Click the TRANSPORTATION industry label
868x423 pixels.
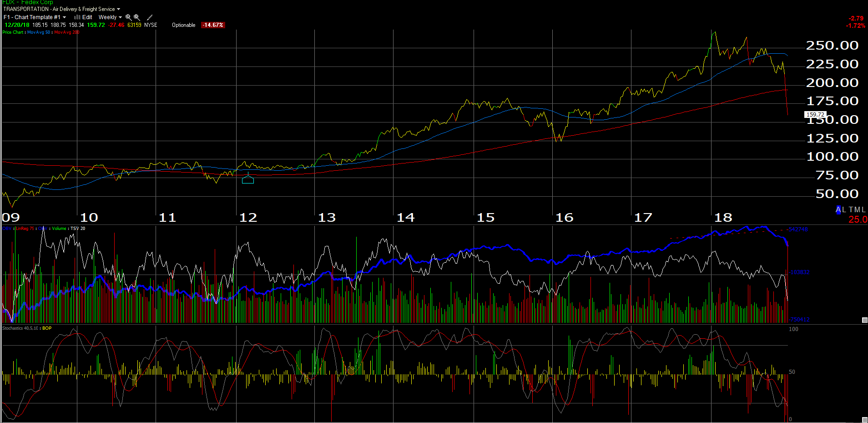[x=26, y=9]
